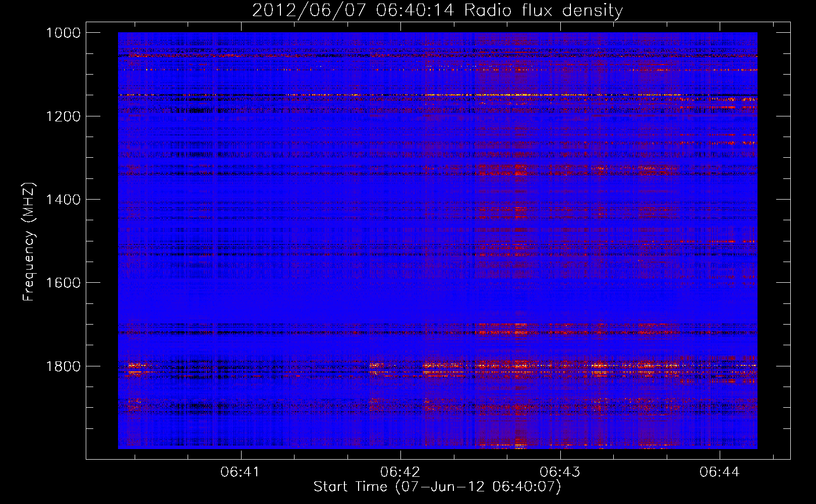Click the 'Start Time (07-Jun-12 06:40:07)' label

coord(437,487)
